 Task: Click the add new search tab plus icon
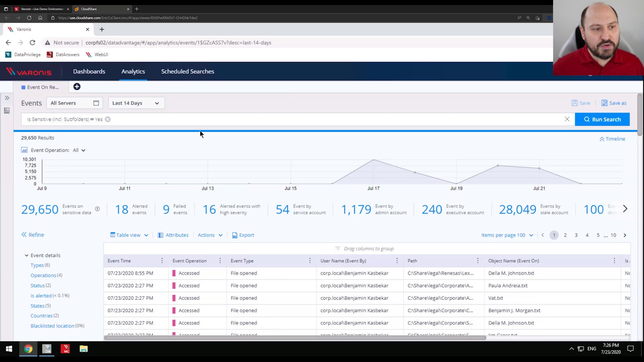click(x=77, y=87)
